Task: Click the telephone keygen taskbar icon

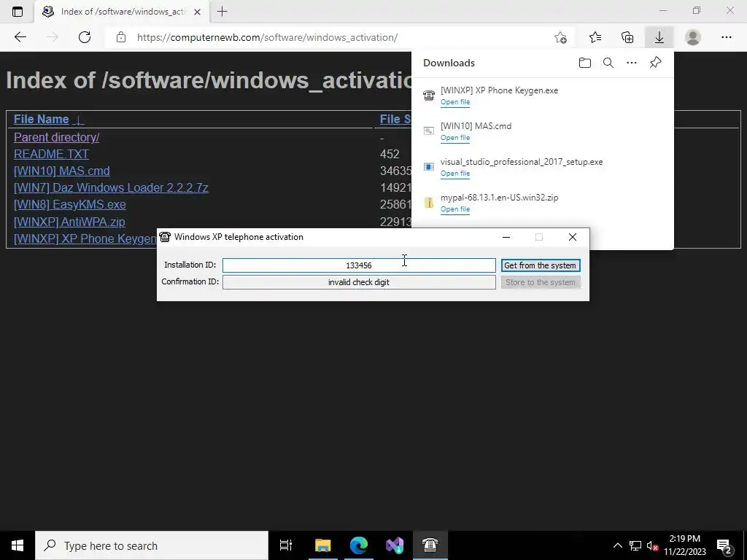Action: (x=430, y=545)
